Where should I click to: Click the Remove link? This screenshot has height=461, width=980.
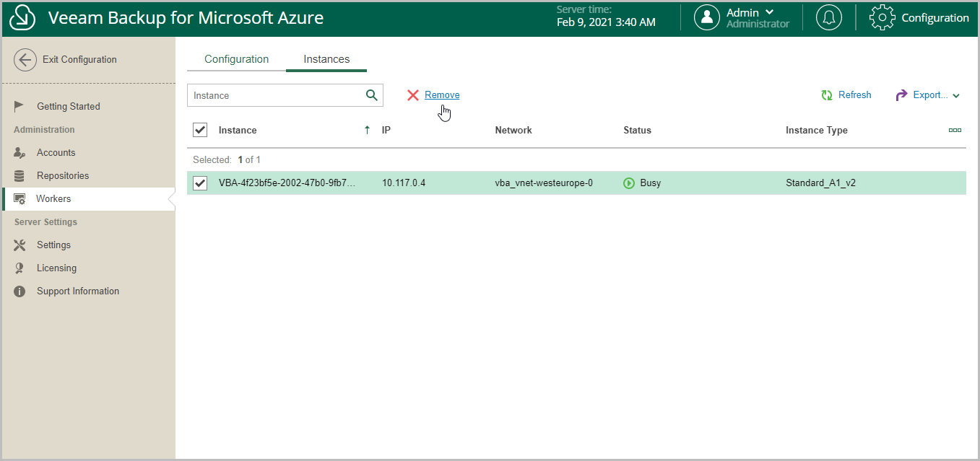point(442,95)
